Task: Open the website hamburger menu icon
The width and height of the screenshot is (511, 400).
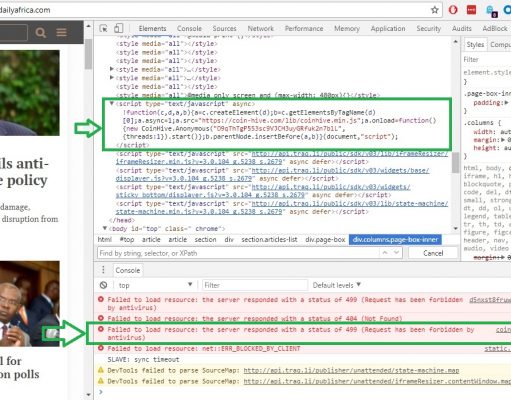Action: coord(61,33)
